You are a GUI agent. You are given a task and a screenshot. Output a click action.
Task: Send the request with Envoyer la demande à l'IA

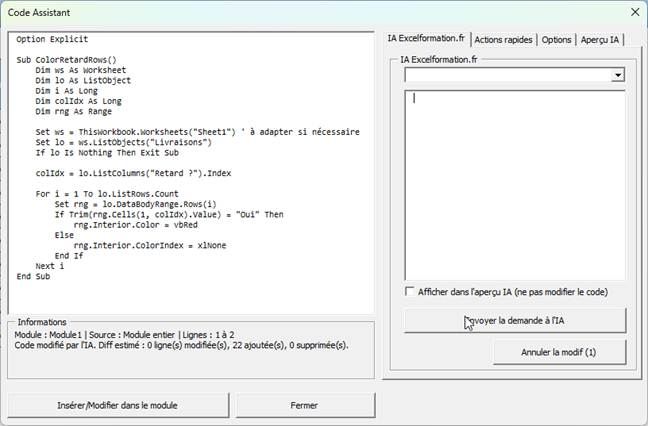click(515, 320)
